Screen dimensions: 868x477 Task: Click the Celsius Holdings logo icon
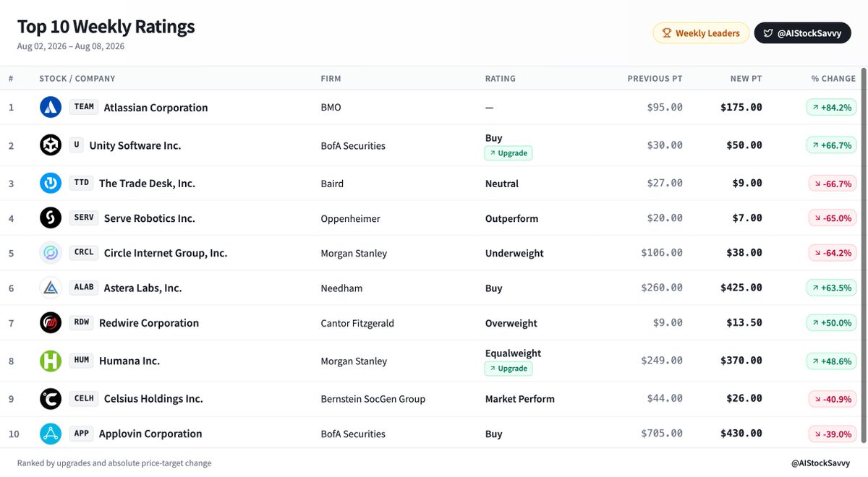51,398
